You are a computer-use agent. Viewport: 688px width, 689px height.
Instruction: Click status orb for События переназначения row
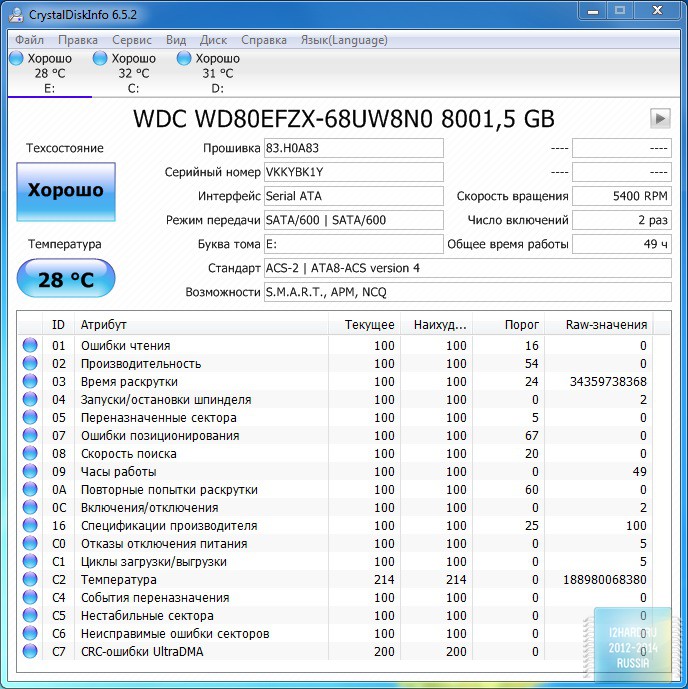click(30, 597)
